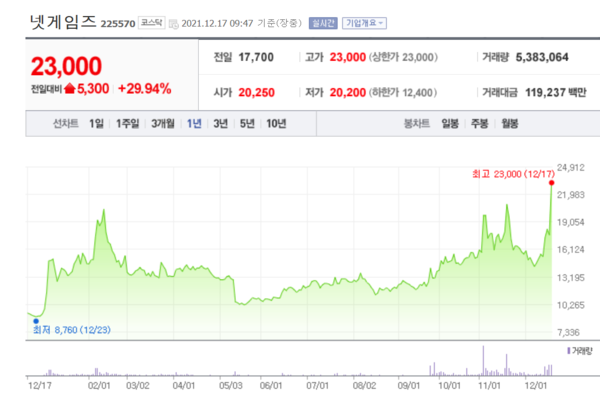
Task: Select the 1일 line chart period
Action: point(96,124)
